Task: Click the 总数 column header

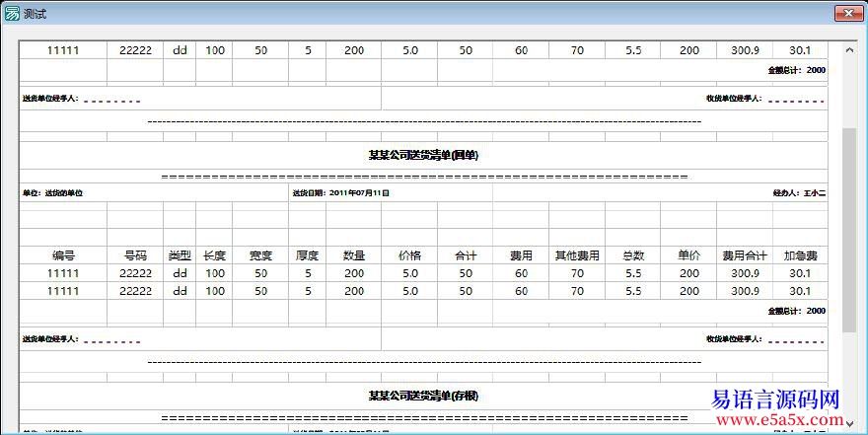Action: tap(632, 255)
